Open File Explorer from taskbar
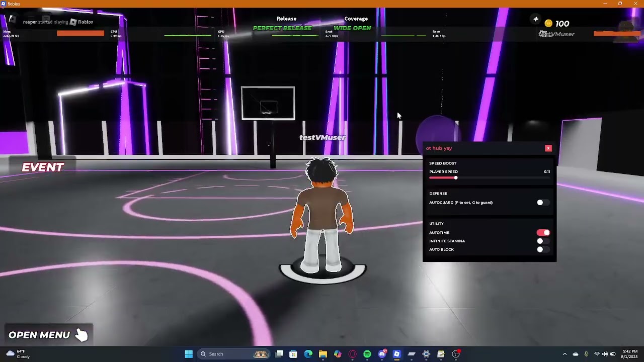Viewport: 644px width, 362px height. pyautogui.click(x=323, y=354)
